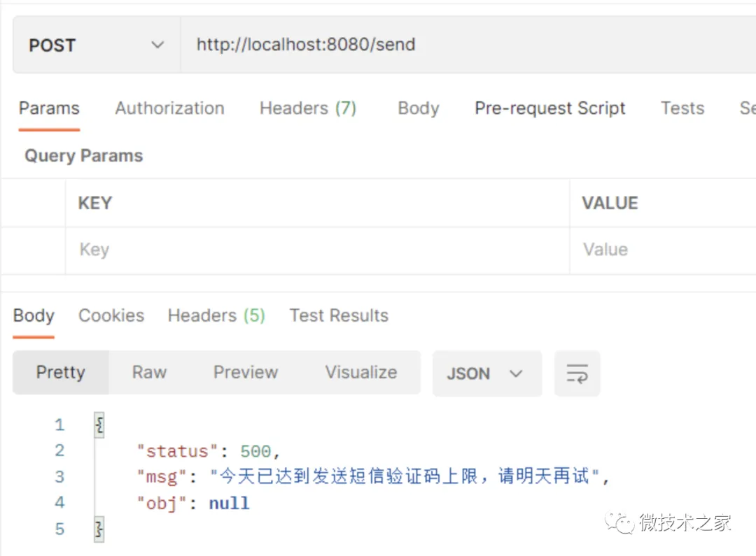Open the POST method dropdown
This screenshot has width=756, height=556.
coord(97,45)
